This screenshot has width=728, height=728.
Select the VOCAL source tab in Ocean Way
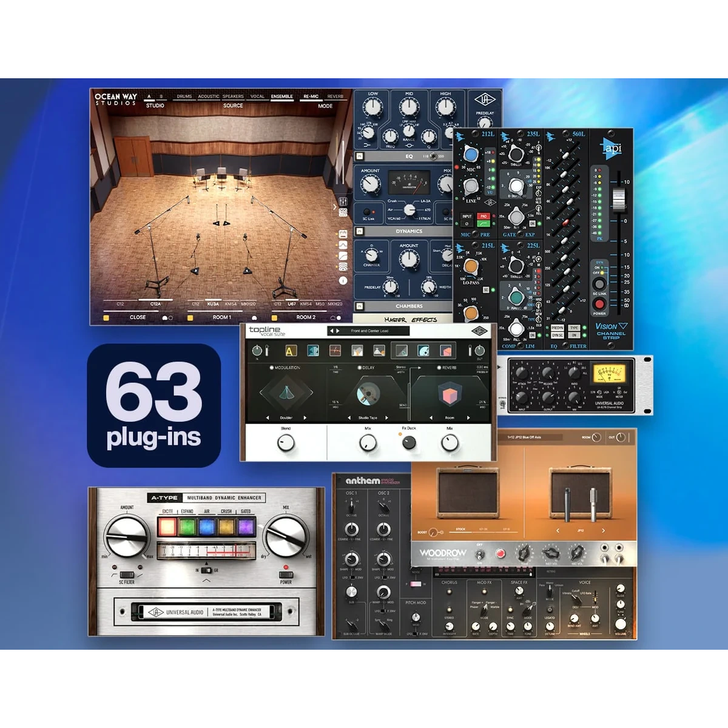(x=257, y=96)
